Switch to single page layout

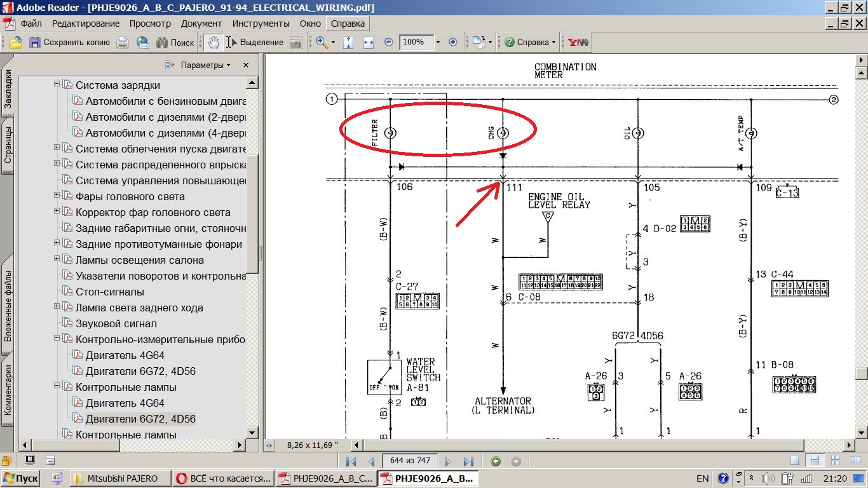(x=795, y=461)
